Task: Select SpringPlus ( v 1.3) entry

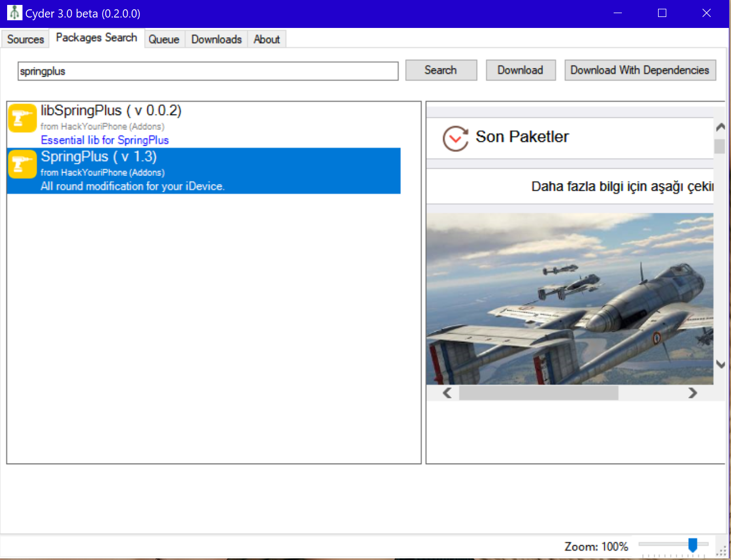Action: coord(203,171)
